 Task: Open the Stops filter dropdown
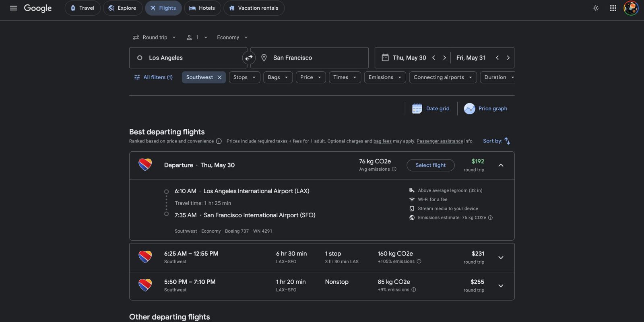[245, 77]
